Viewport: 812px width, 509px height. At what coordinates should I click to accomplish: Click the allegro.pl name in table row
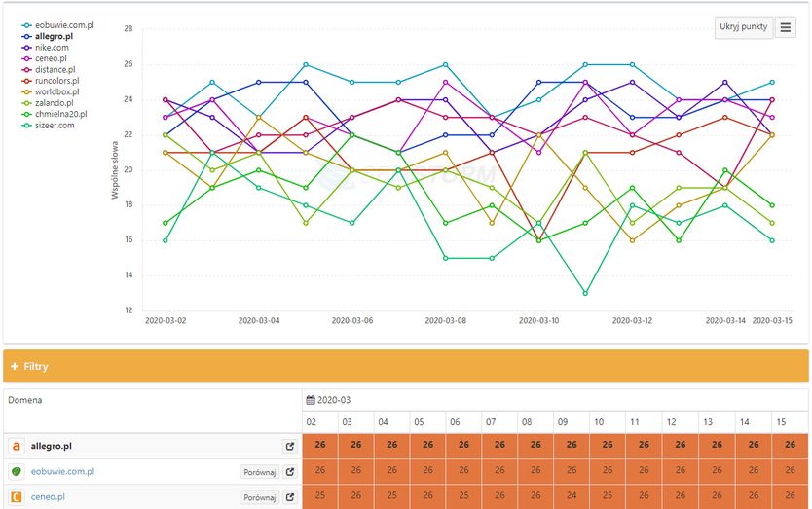(52, 446)
